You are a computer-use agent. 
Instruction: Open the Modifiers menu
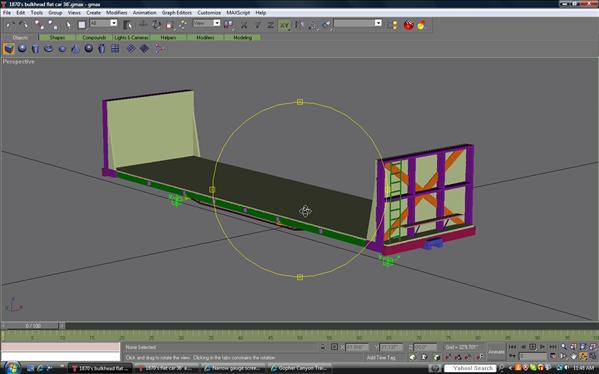point(117,13)
